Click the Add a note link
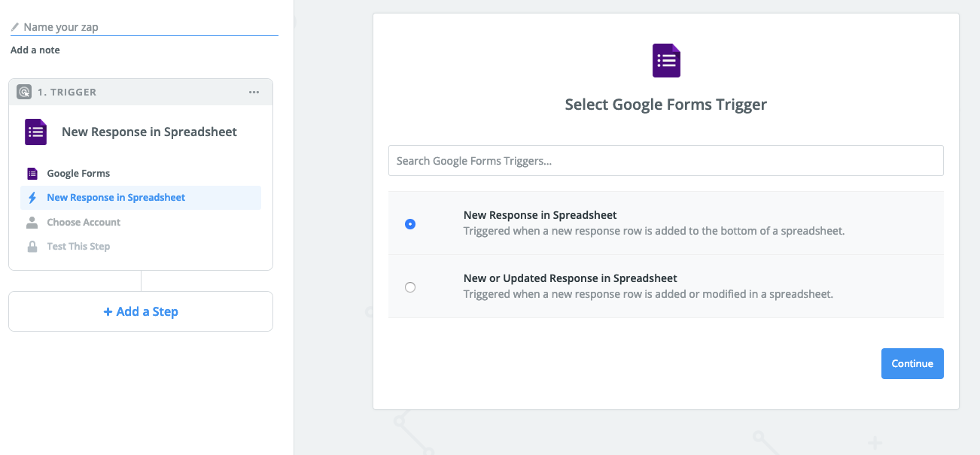Screen dimensions: 980x455 pyautogui.click(x=35, y=50)
